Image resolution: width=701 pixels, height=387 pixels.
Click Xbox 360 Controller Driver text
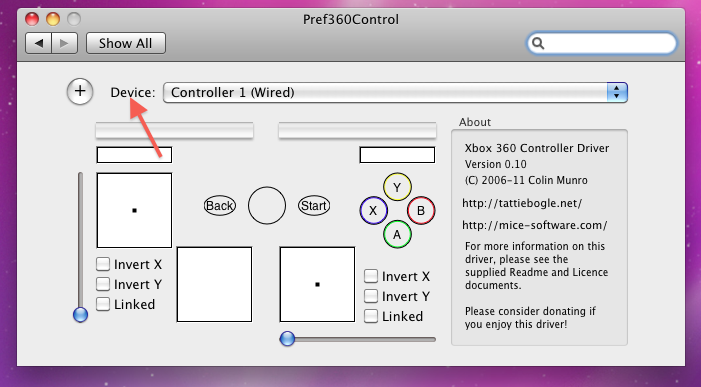tap(537, 148)
